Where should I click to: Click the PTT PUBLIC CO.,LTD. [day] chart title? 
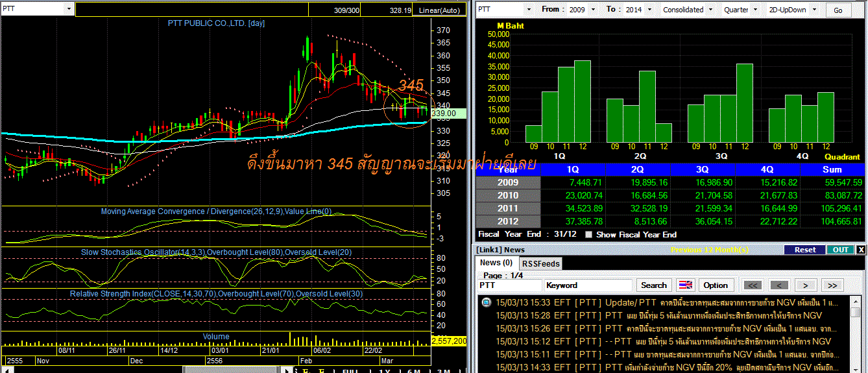coord(216,23)
